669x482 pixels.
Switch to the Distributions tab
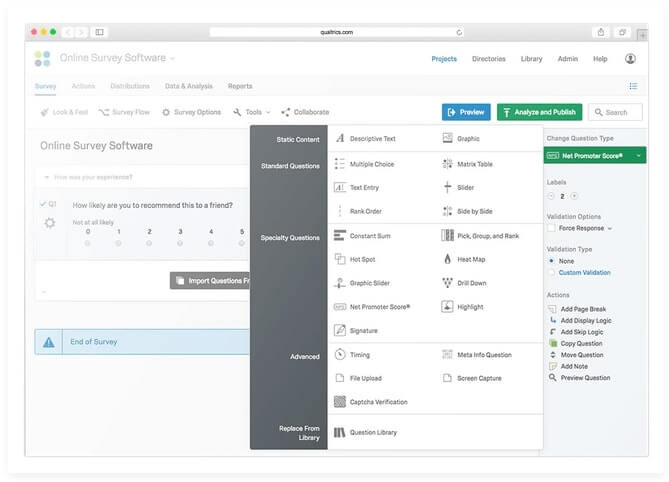(130, 86)
